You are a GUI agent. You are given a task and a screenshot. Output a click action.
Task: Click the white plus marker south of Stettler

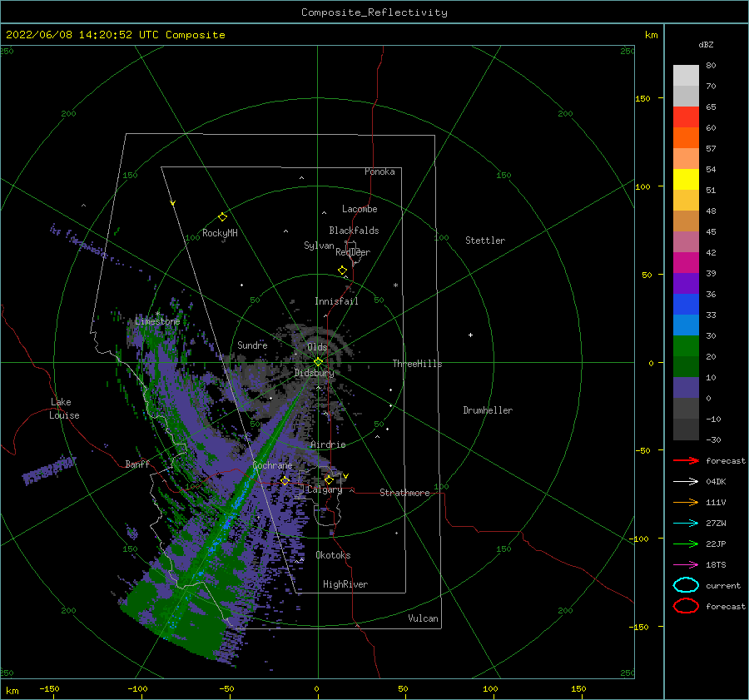(470, 335)
